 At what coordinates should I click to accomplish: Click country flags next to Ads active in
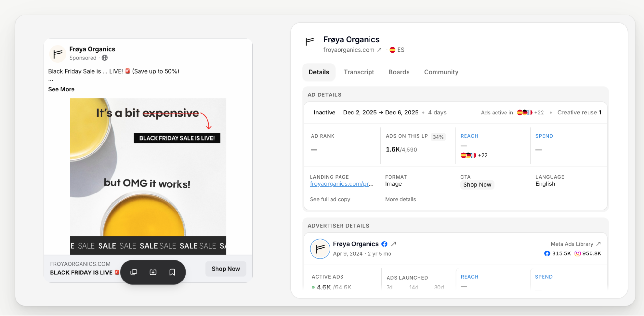(x=524, y=113)
